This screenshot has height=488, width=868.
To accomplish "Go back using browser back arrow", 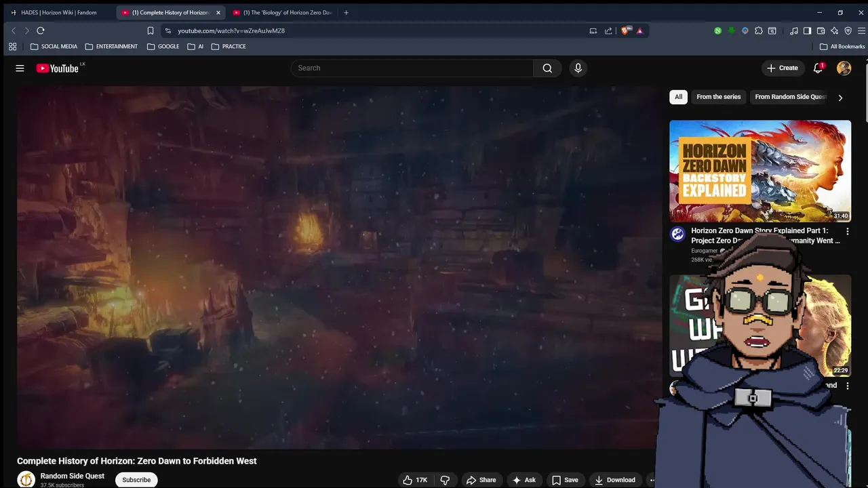I will 13,30.
